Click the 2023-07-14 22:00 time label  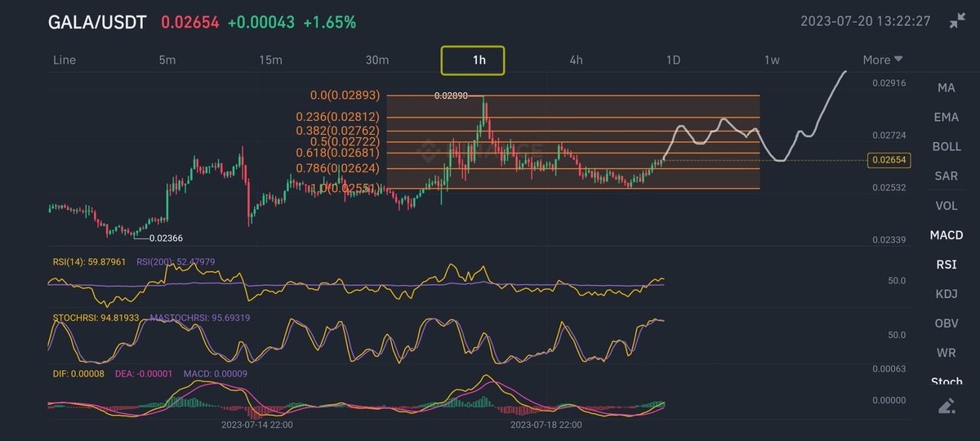click(257, 425)
